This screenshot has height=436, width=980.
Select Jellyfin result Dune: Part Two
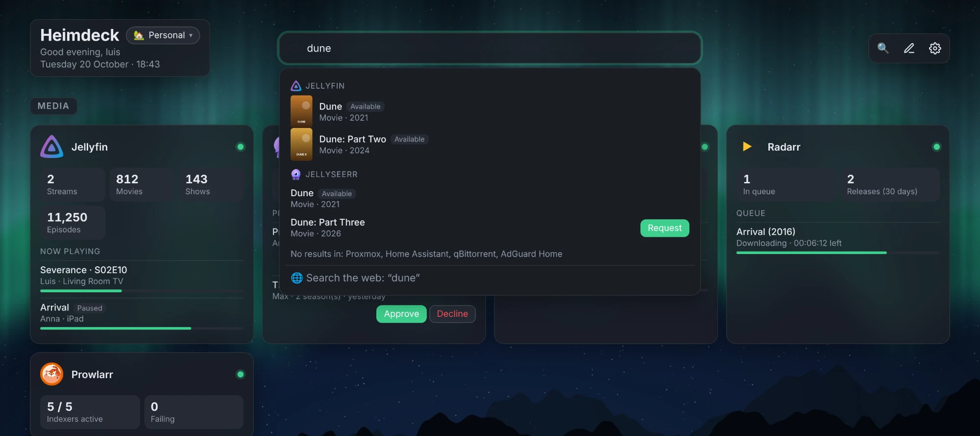[x=490, y=144]
